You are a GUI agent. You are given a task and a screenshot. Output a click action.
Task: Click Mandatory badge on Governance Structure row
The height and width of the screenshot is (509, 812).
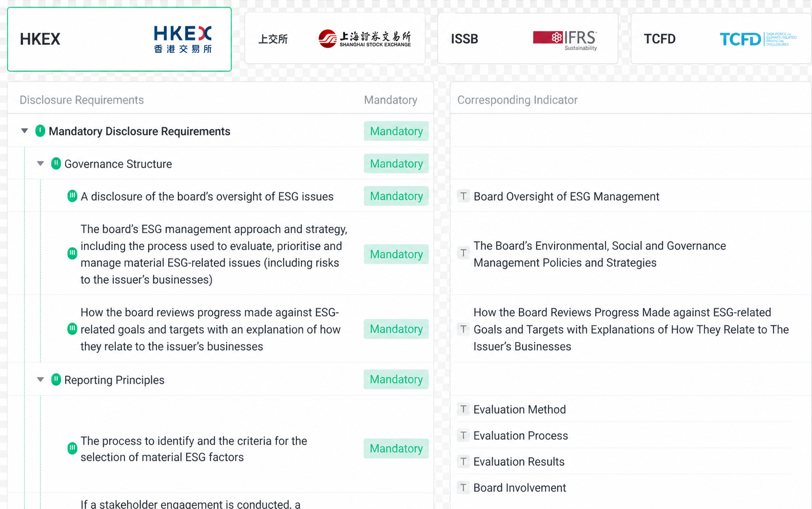[396, 164]
